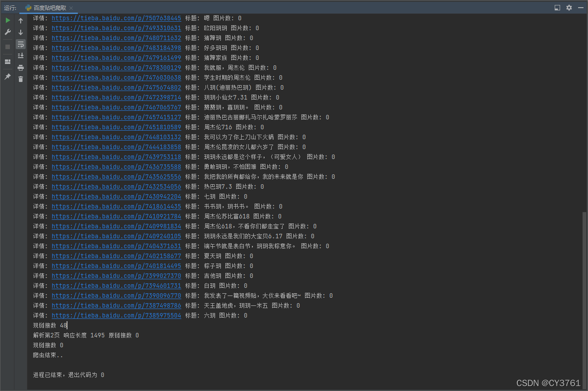Open link ending in 7387498786

click(x=117, y=305)
